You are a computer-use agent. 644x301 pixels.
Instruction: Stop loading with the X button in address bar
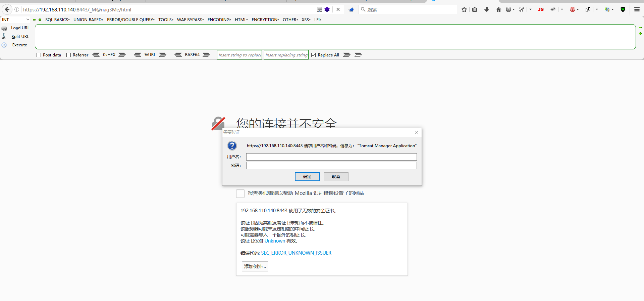coord(338,9)
